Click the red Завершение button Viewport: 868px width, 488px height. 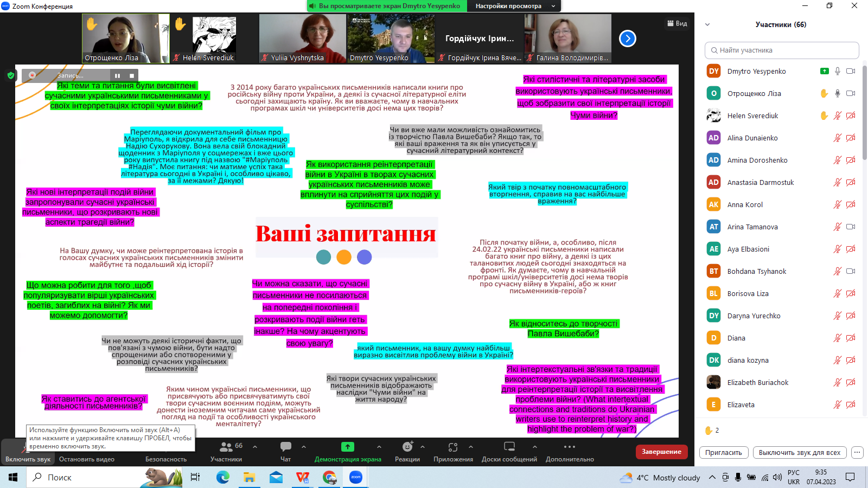[661, 452]
